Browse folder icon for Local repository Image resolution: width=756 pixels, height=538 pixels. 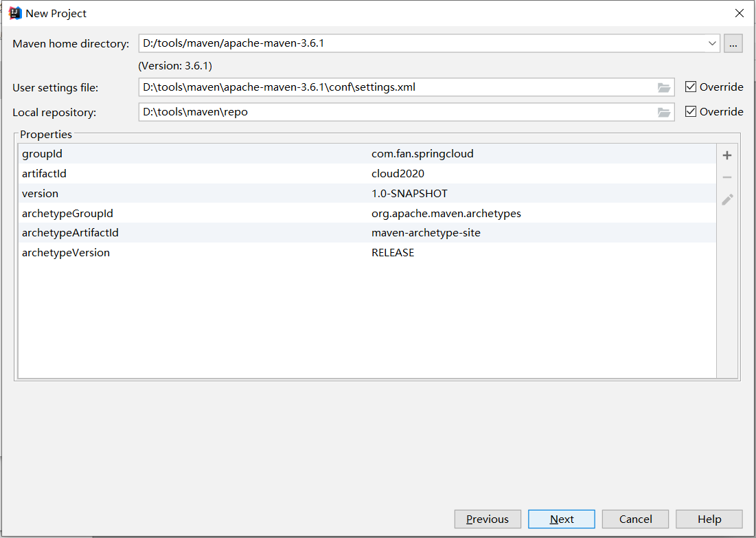click(x=664, y=112)
